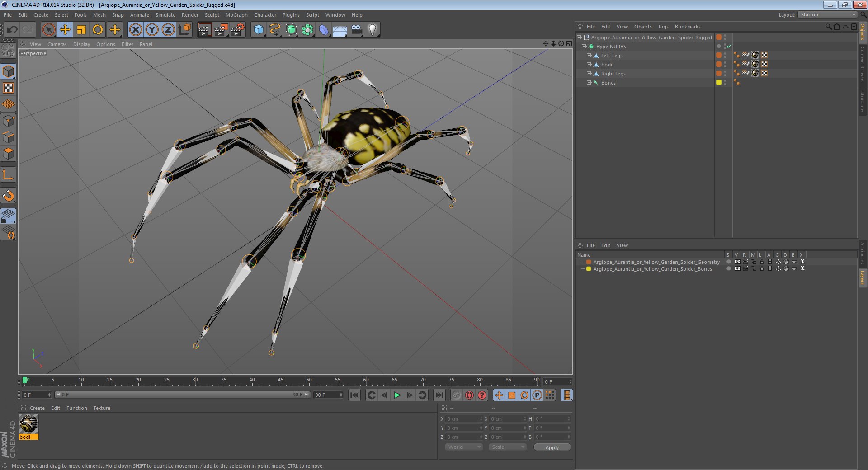868x470 pixels.
Task: Click the Bones yellow layer swatch
Action: [719, 82]
